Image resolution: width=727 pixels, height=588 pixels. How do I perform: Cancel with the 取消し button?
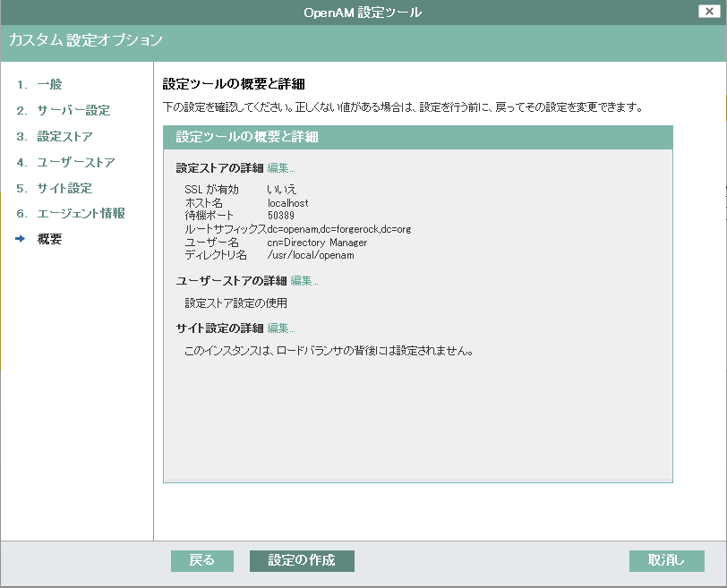coord(666,560)
